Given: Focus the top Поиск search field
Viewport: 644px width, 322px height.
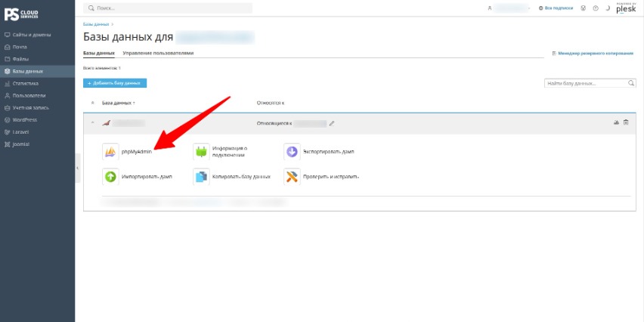Looking at the screenshot, I should [168, 8].
